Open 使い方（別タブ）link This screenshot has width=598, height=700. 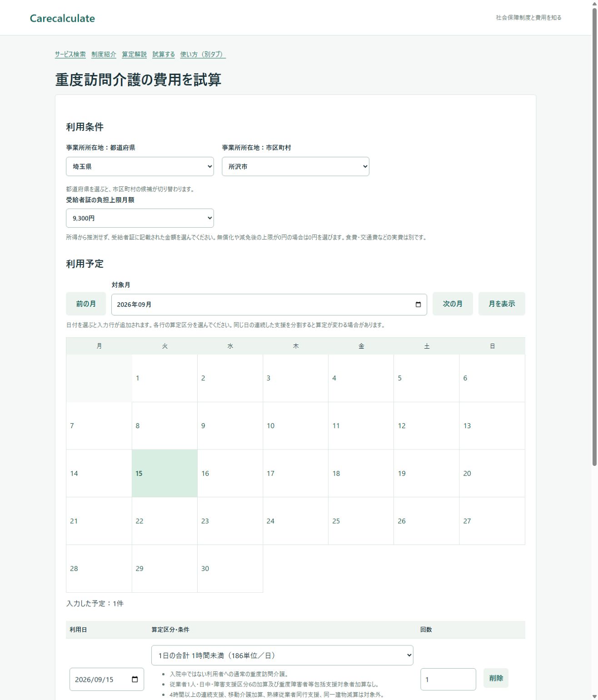[x=203, y=54]
